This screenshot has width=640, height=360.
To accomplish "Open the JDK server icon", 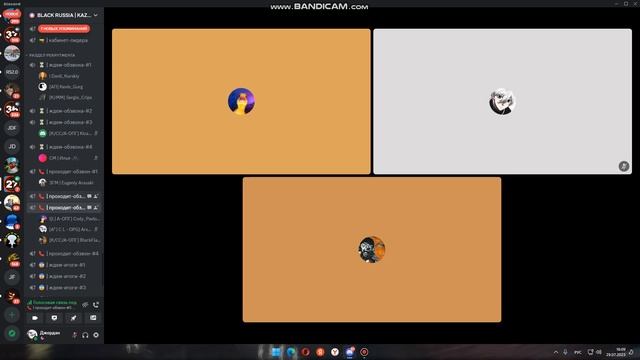I will (x=12, y=128).
